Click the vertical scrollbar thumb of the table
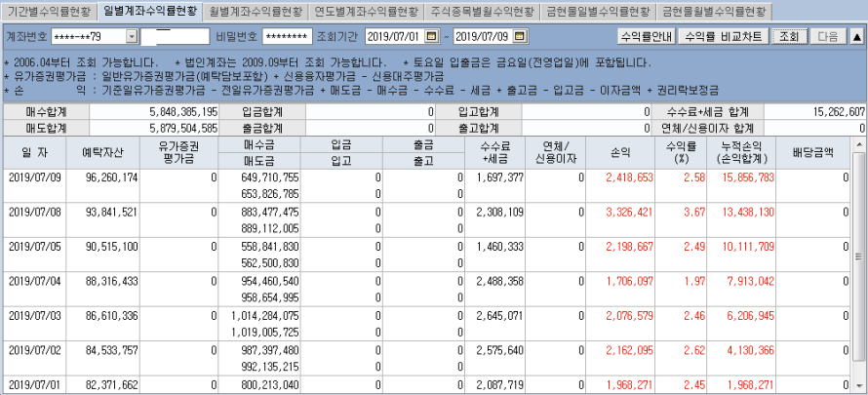The width and height of the screenshot is (868, 395). 858,257
